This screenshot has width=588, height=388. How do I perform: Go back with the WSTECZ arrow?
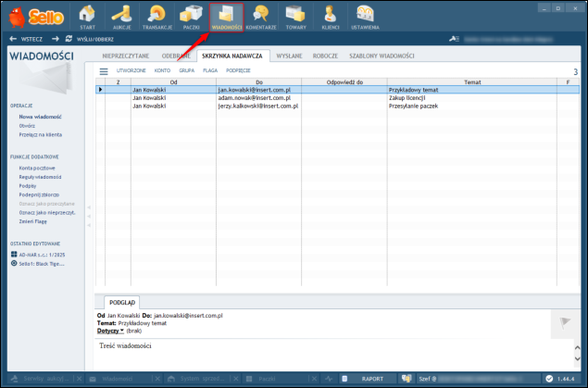13,39
